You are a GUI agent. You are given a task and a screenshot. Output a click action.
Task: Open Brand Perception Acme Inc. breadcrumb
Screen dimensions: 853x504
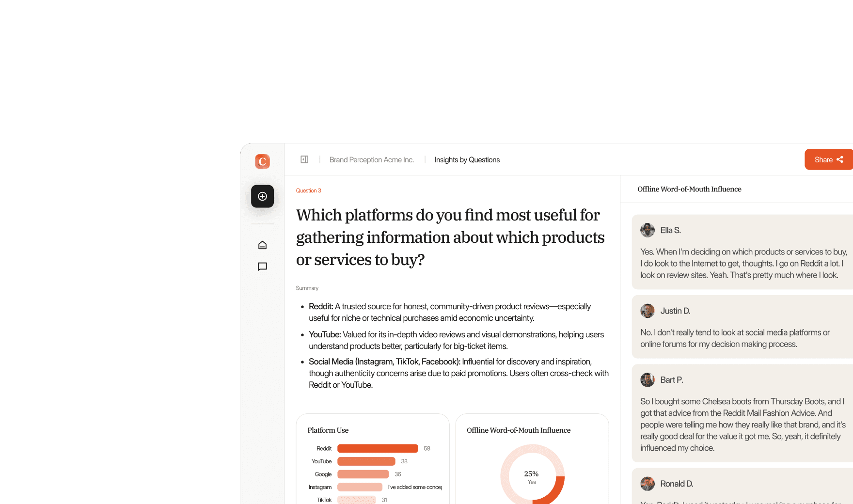point(372,160)
